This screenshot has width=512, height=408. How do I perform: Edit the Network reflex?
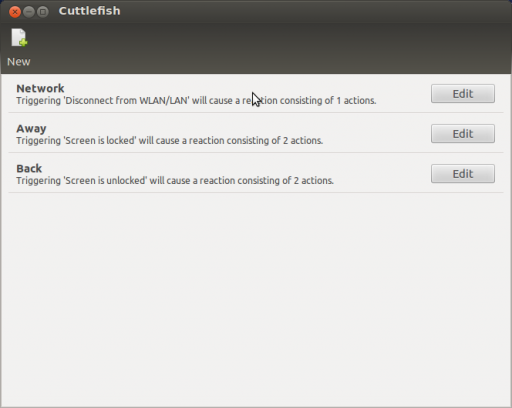tap(463, 94)
